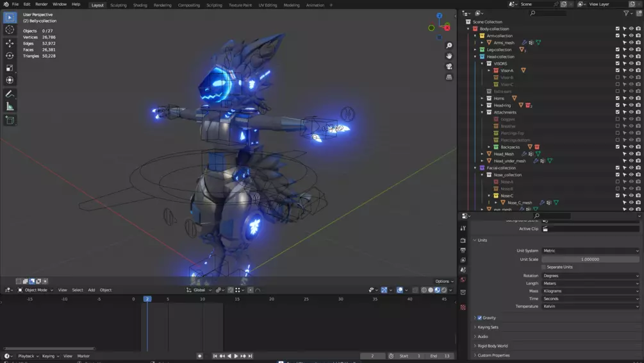Hide the Horns collection with its eye icon
This screenshot has height=363, width=644.
(x=631, y=98)
